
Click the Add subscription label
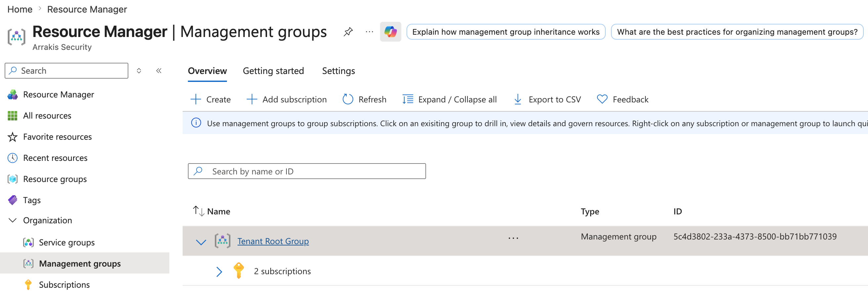294,99
